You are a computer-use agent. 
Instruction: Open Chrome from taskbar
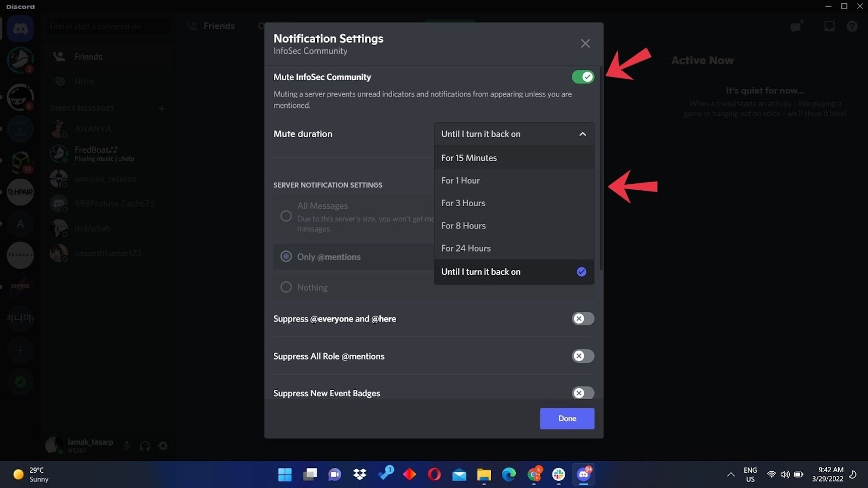tap(534, 474)
